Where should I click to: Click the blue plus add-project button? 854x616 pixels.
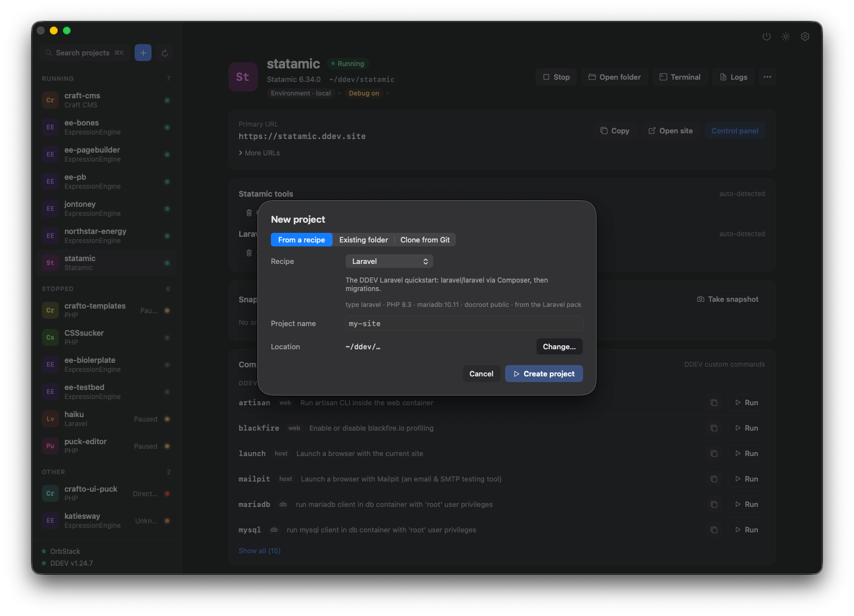click(x=143, y=53)
